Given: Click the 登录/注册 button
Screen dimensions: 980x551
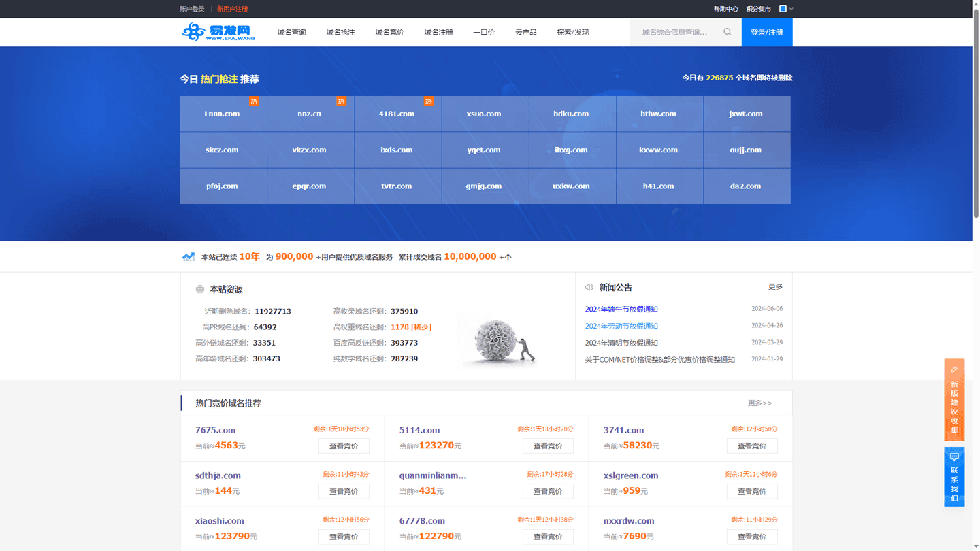Looking at the screenshot, I should point(767,32).
